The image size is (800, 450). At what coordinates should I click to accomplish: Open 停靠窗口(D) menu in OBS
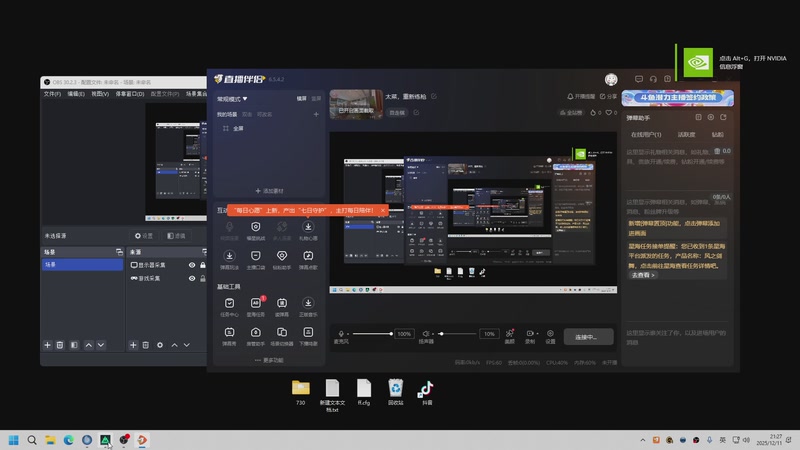(130, 94)
